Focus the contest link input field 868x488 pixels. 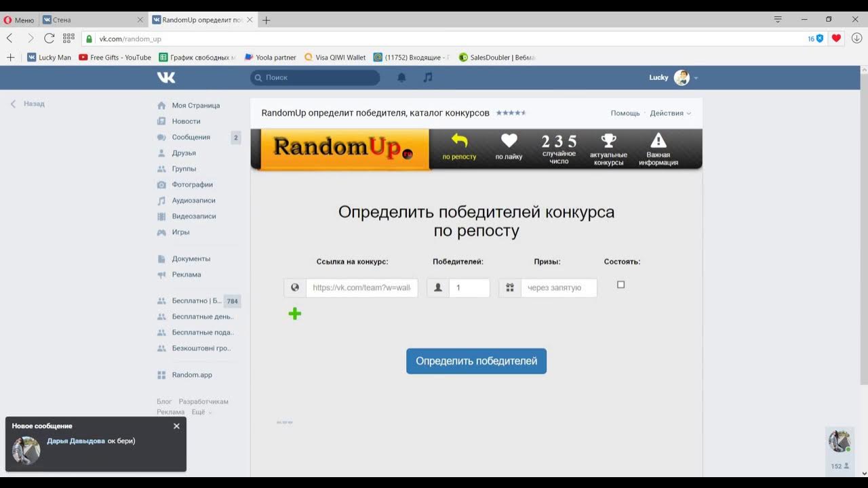362,287
